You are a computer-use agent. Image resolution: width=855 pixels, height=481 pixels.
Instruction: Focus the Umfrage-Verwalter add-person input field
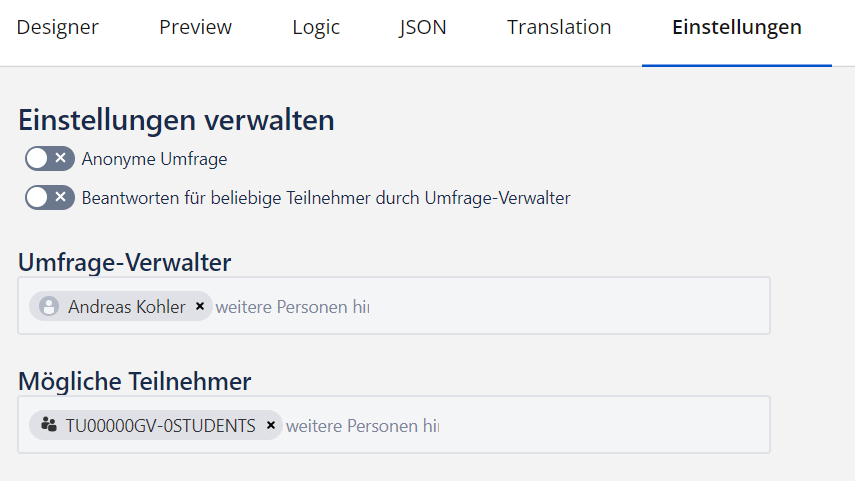tap(480, 307)
